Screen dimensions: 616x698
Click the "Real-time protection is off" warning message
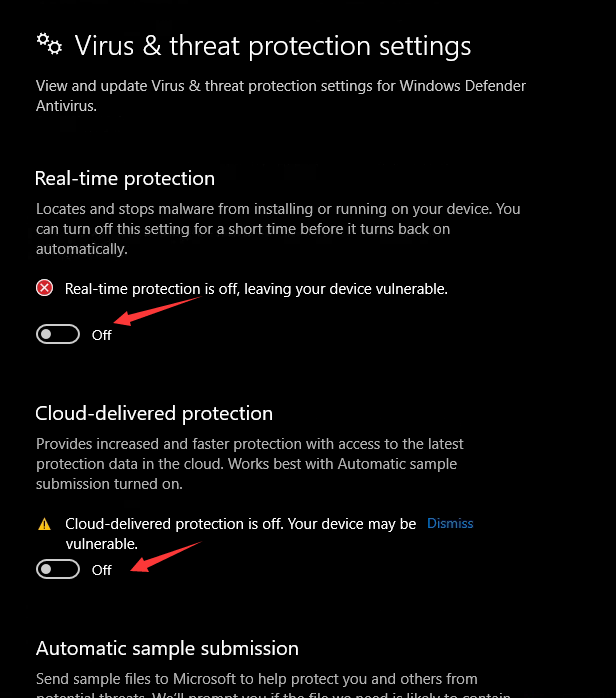[x=256, y=288]
